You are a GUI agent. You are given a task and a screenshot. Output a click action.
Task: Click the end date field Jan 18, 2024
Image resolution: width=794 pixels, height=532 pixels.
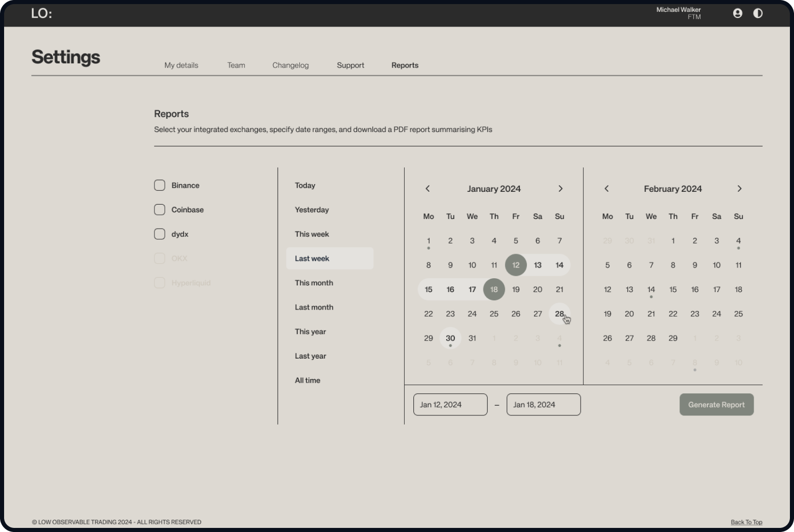coord(543,405)
